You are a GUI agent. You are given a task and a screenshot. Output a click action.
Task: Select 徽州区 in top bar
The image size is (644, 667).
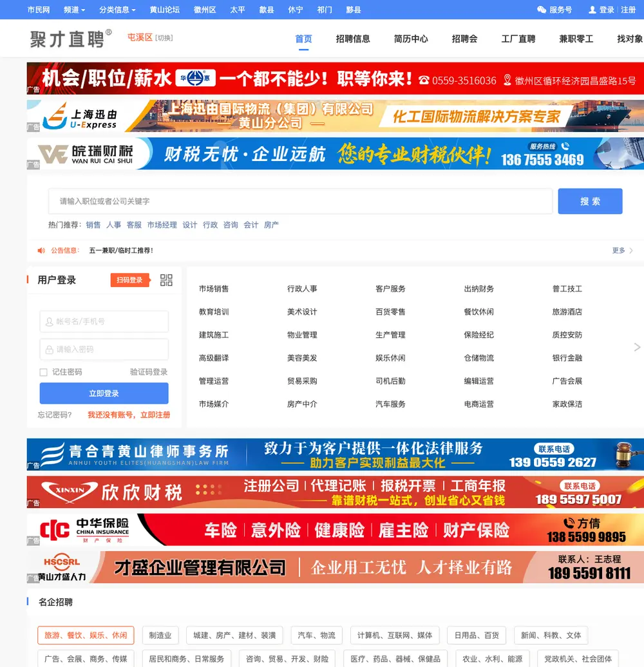[x=205, y=10]
